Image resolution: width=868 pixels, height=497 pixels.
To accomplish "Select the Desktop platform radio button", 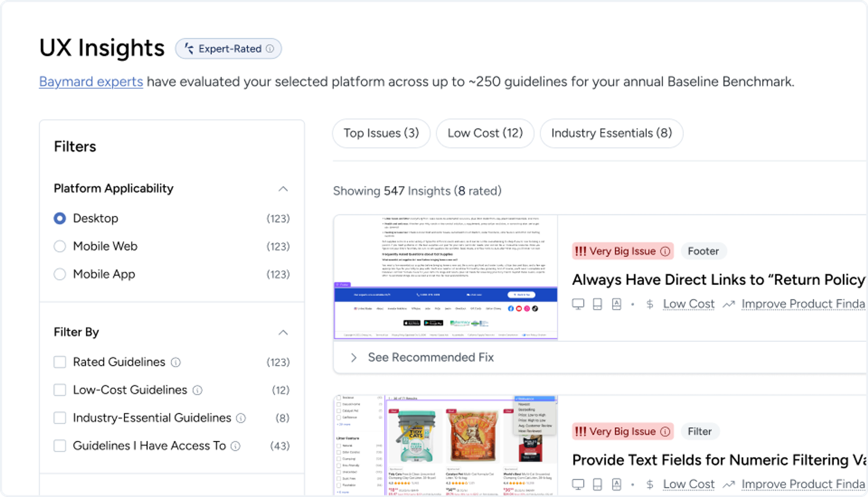I will [60, 218].
